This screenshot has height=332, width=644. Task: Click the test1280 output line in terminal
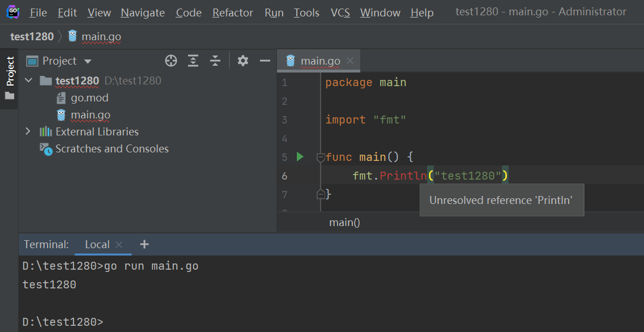click(x=49, y=284)
